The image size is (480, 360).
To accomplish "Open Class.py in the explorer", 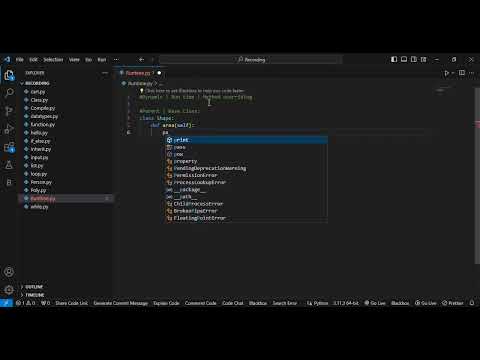I will tap(39, 100).
